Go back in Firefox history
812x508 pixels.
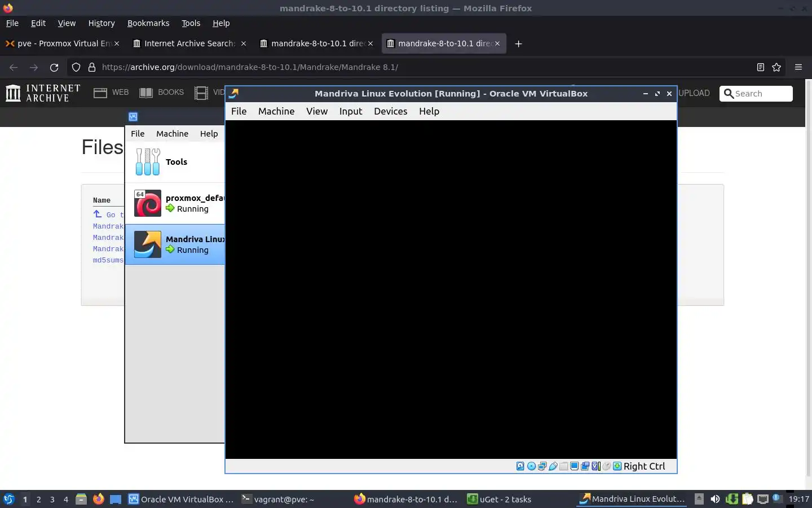coord(14,67)
